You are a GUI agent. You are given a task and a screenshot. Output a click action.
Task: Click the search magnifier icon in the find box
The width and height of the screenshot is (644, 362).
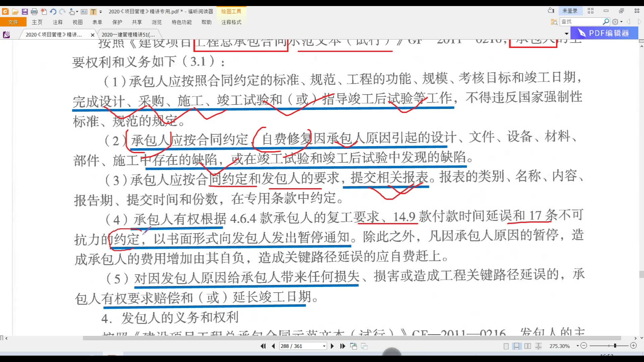tap(606, 21)
